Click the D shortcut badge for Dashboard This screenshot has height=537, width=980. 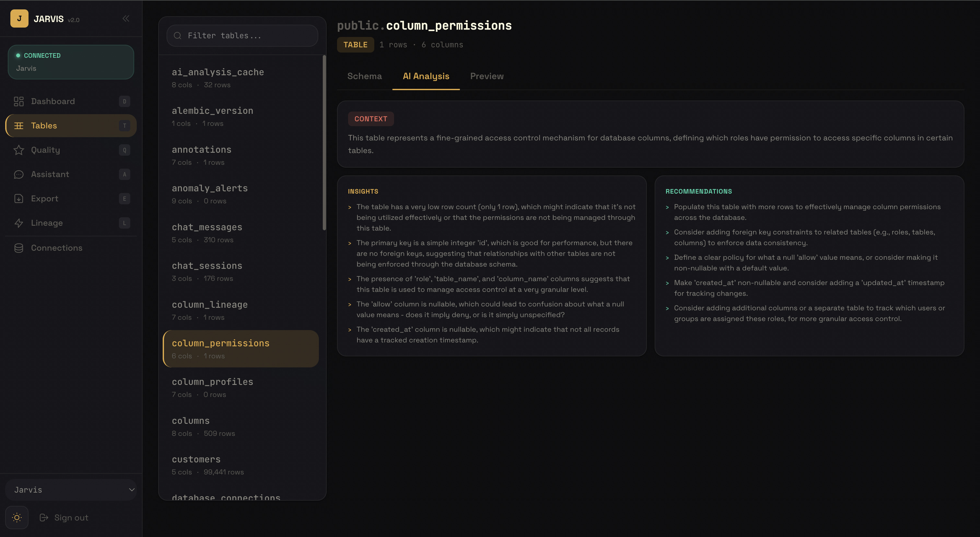pos(124,101)
